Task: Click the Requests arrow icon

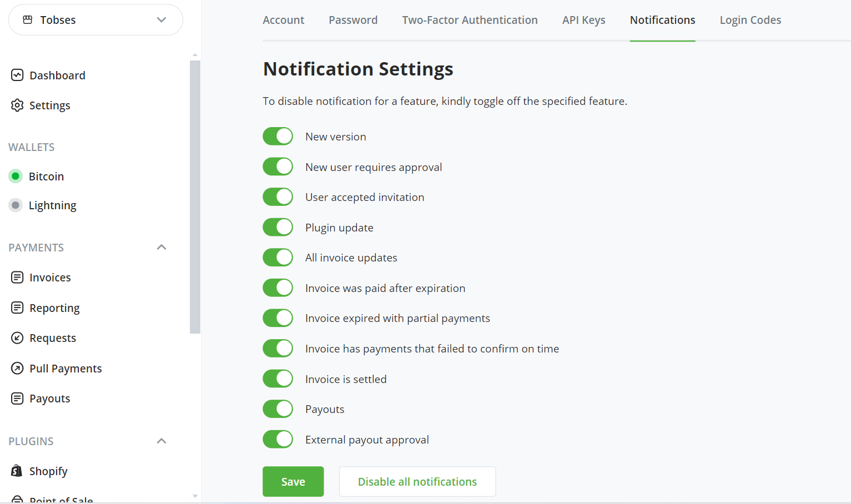Action: 17,337
